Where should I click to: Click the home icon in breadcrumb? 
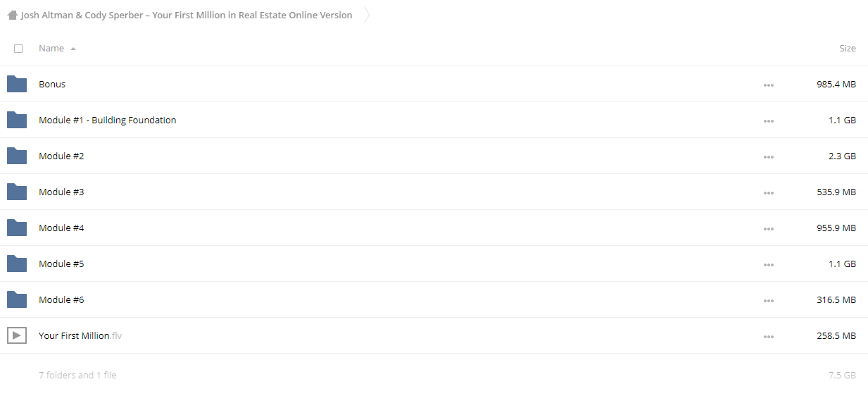click(x=13, y=15)
